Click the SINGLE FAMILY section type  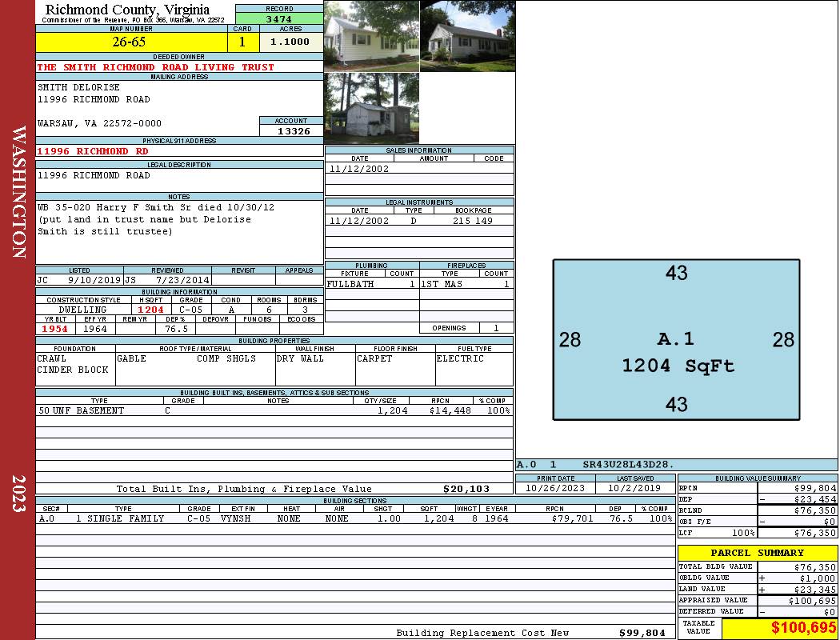click(x=126, y=518)
